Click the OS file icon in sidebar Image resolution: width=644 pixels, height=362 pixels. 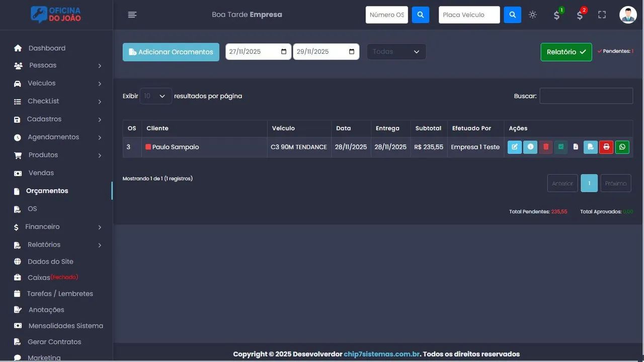point(17,209)
